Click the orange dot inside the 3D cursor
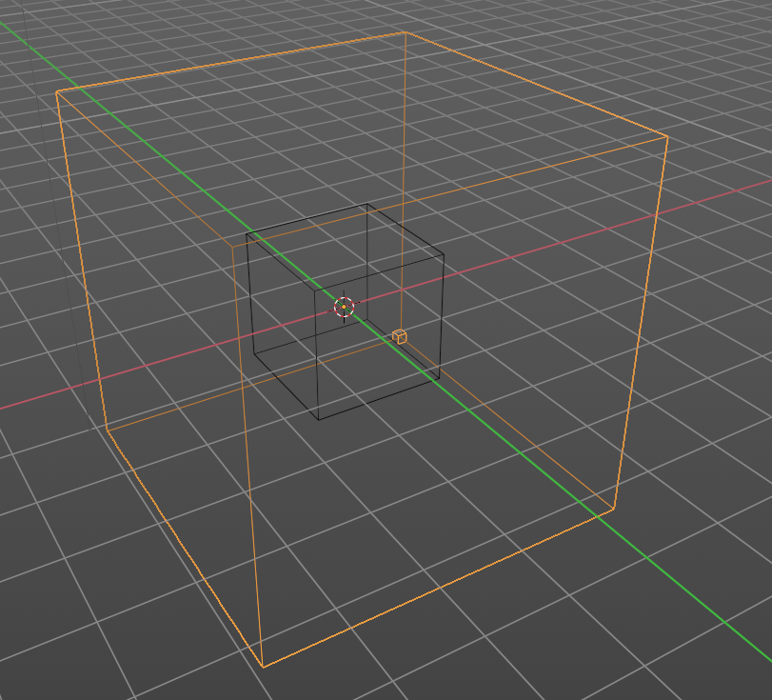This screenshot has height=700, width=772. point(344,307)
